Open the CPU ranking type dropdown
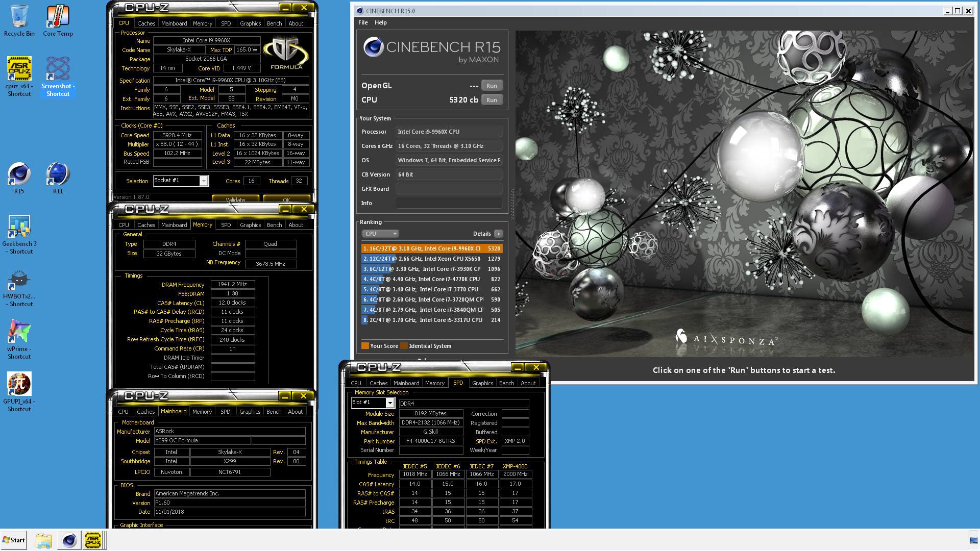This screenshot has width=980, height=551. click(x=380, y=234)
